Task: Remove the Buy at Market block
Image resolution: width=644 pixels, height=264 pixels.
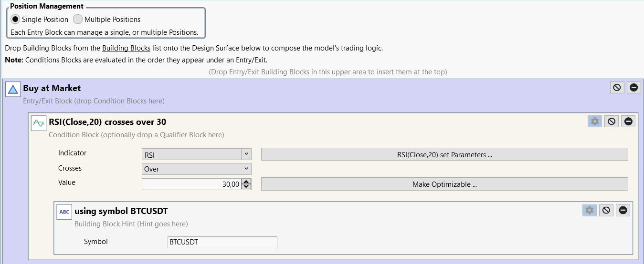Action: pos(633,87)
